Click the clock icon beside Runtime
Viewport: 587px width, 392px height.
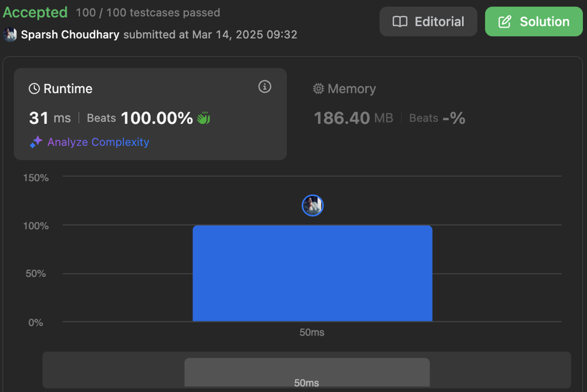pyautogui.click(x=34, y=89)
